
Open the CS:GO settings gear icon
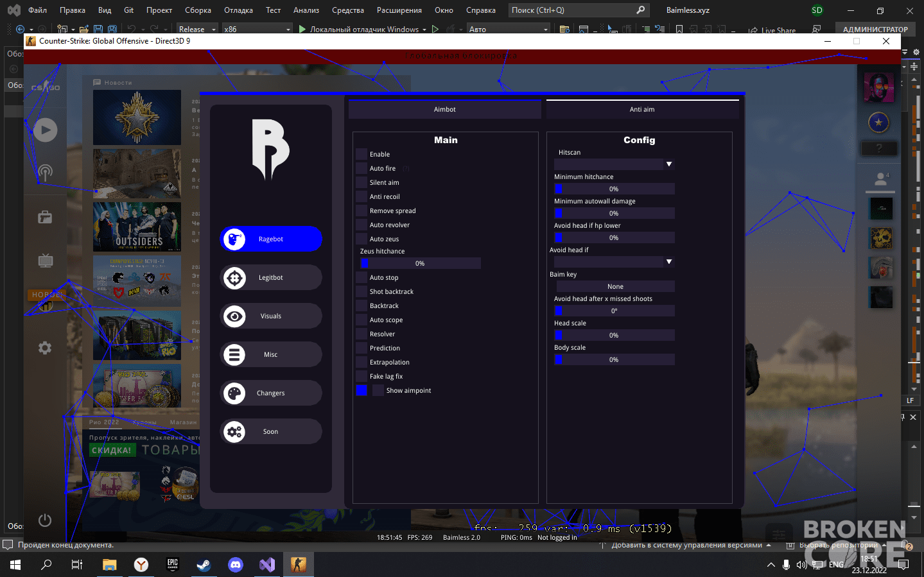(x=45, y=348)
